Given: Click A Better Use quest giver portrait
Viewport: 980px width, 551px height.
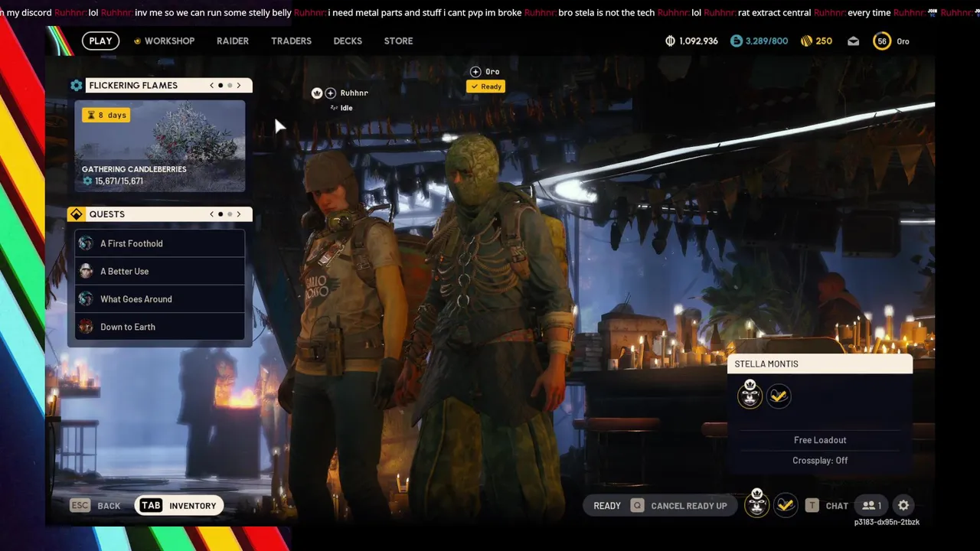Looking at the screenshot, I should coord(86,271).
